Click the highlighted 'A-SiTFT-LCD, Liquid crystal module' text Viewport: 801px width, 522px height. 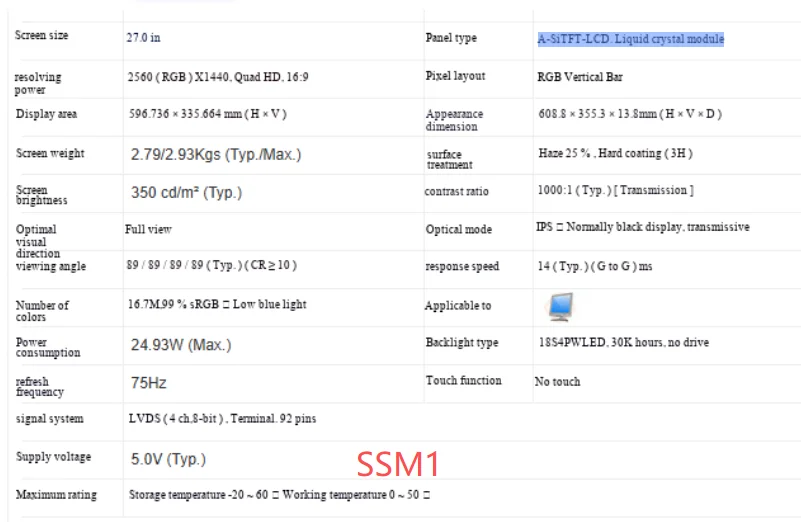(x=631, y=39)
